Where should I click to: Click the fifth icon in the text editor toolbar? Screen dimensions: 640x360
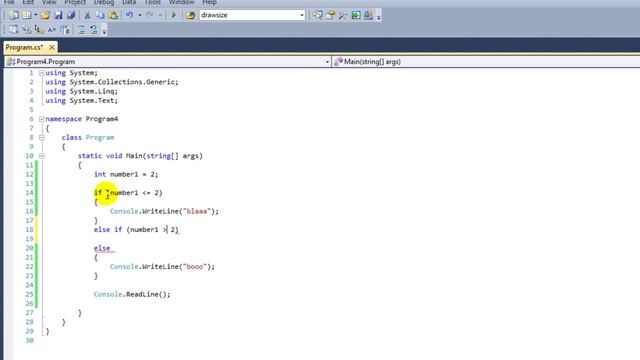pos(65,30)
